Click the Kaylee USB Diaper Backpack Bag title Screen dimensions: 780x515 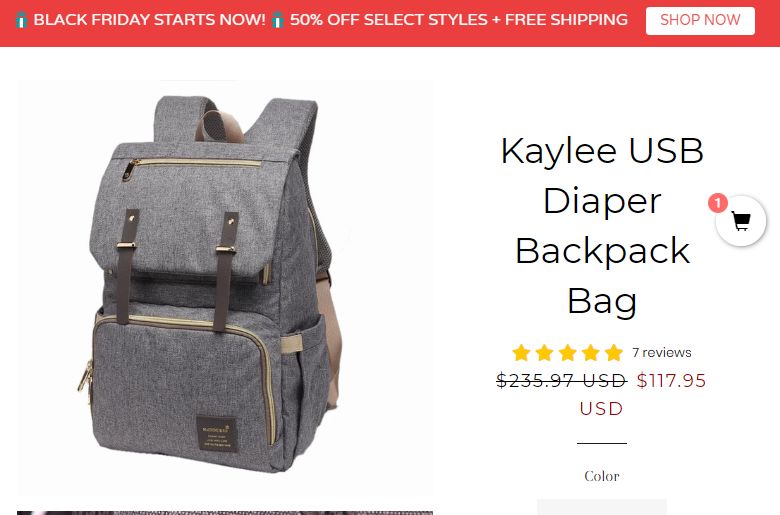point(602,225)
